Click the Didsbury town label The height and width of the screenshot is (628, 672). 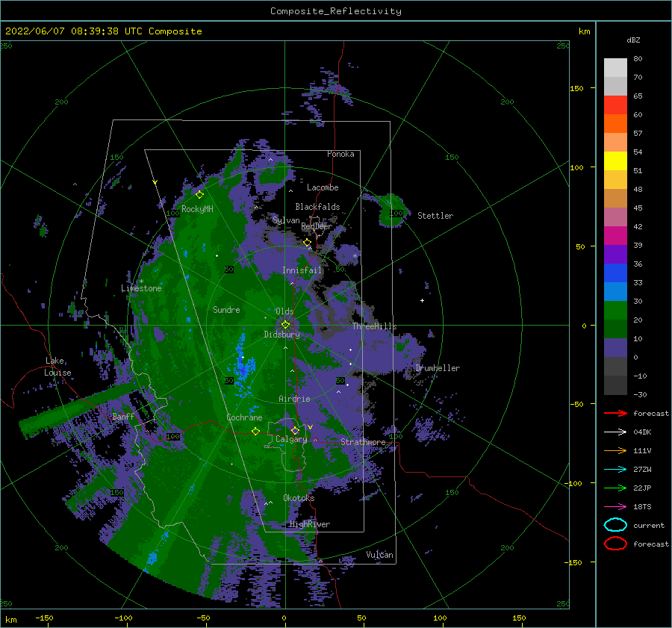[282, 335]
